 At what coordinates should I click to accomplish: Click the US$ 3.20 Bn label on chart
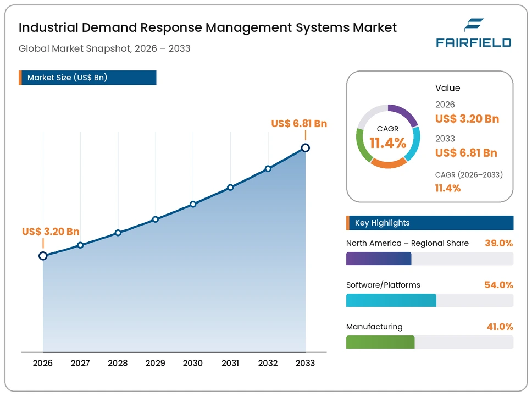pyautogui.click(x=51, y=232)
